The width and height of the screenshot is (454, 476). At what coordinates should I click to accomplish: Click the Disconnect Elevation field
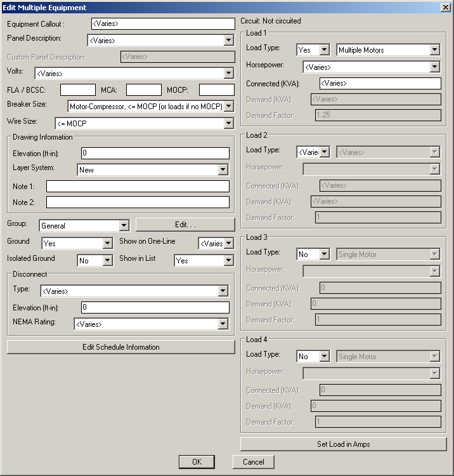click(x=155, y=308)
